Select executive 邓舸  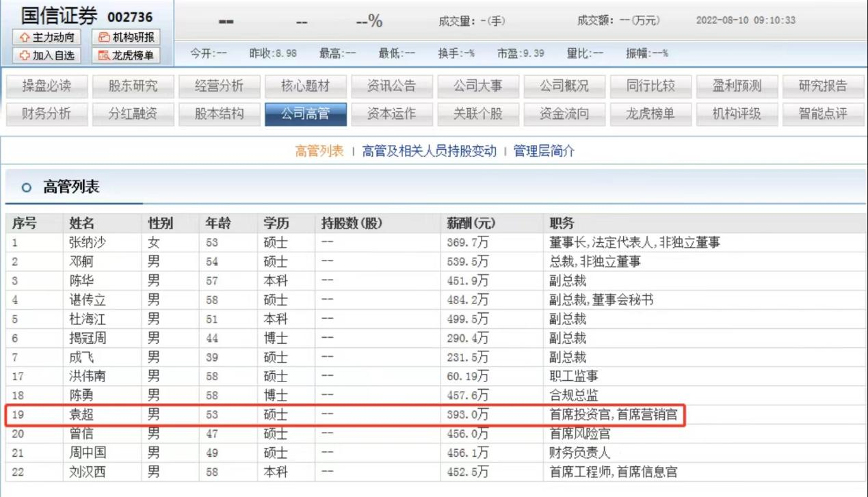81,262
